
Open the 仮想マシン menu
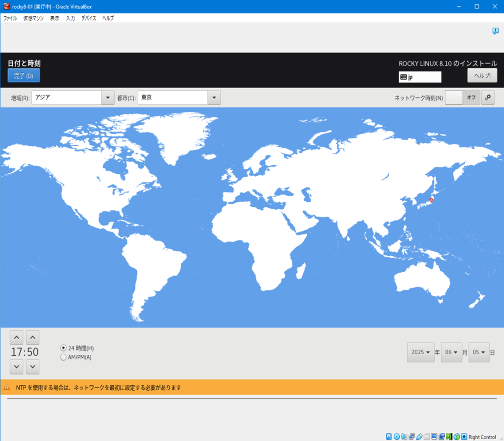point(33,18)
